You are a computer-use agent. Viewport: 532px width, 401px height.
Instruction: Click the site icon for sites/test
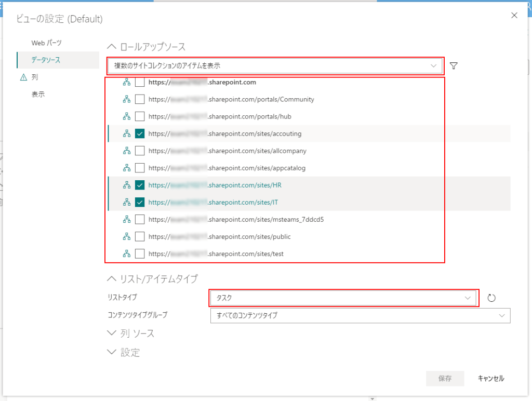click(x=126, y=254)
